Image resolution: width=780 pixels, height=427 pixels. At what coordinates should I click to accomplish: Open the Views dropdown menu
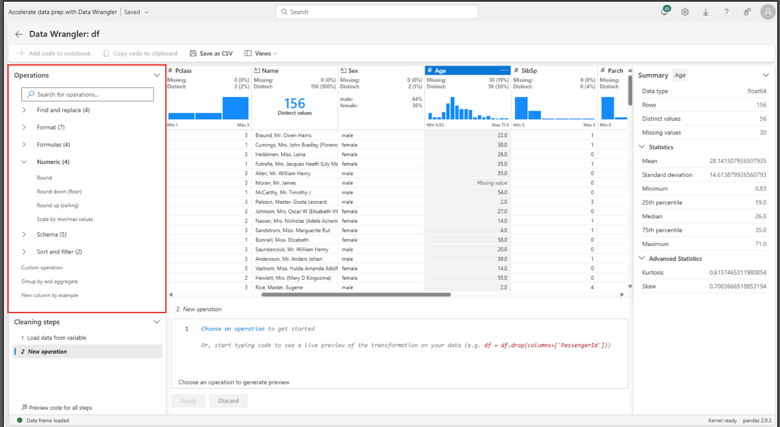click(x=261, y=53)
